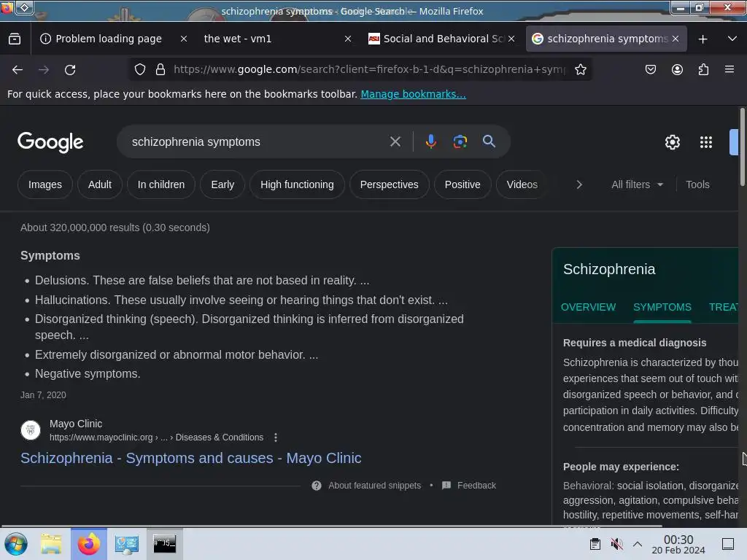Focus the URL address bar
This screenshot has height=560, width=747.
tap(369, 69)
